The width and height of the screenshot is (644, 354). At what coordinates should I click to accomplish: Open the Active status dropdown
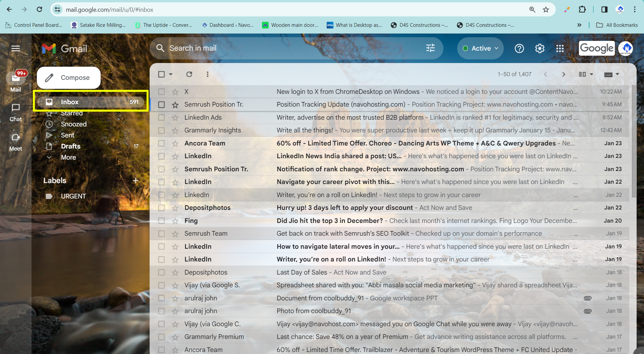coord(480,48)
